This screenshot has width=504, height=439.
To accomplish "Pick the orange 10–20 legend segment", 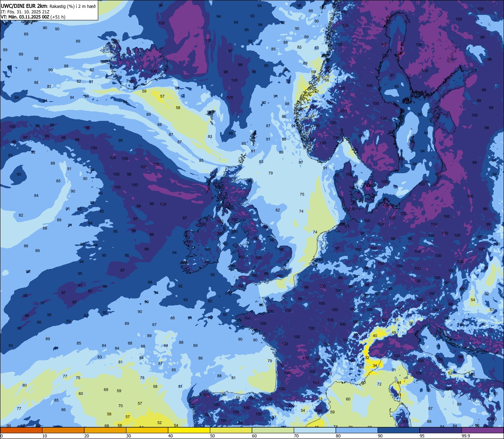I will pos(63,430).
